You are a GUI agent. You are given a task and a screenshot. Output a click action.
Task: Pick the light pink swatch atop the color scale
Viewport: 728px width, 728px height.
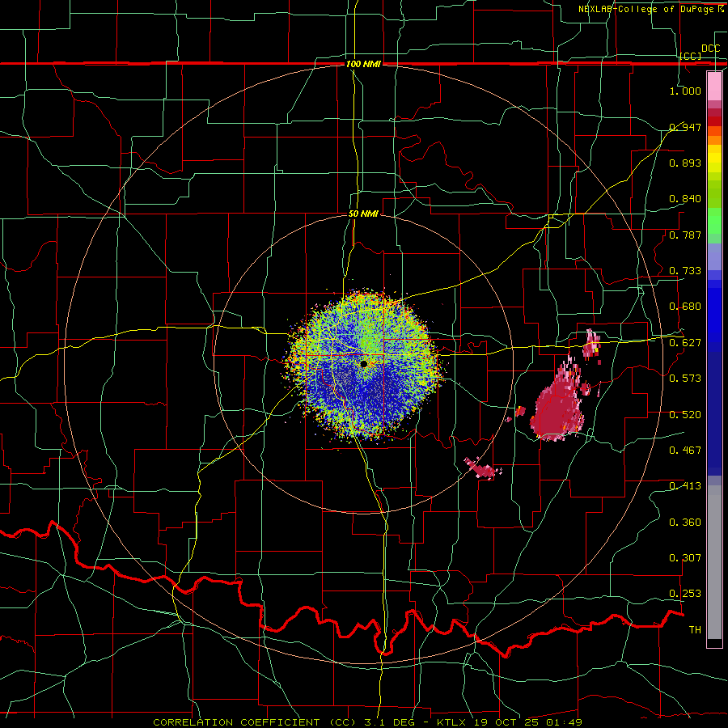tap(714, 86)
